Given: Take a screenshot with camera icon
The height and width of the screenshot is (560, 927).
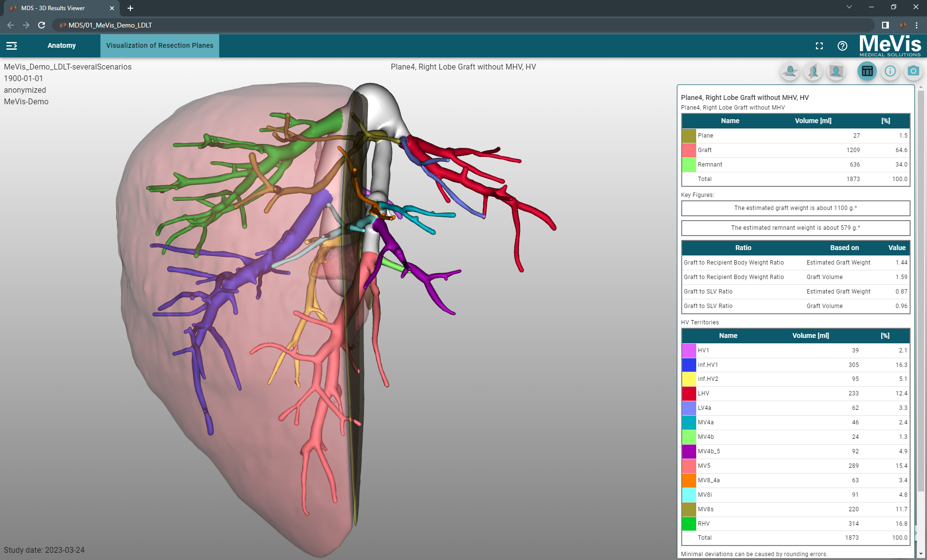Looking at the screenshot, I should [913, 71].
